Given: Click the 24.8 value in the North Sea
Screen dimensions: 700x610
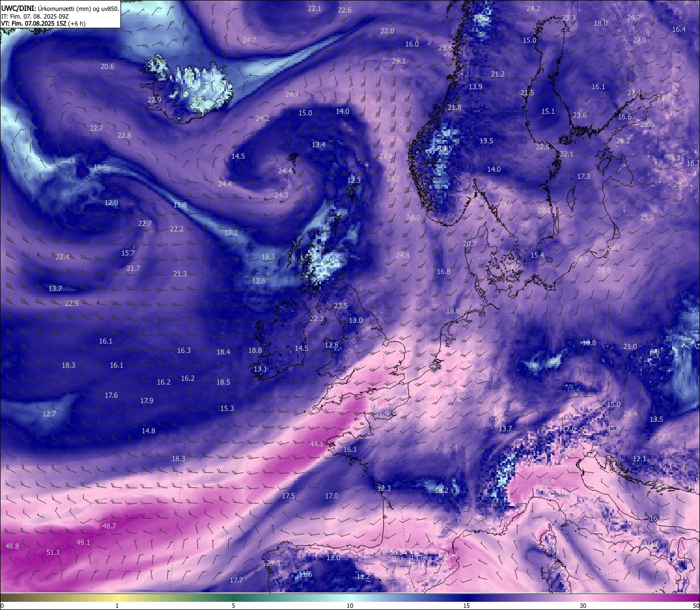Looking at the screenshot, I should (402, 255).
